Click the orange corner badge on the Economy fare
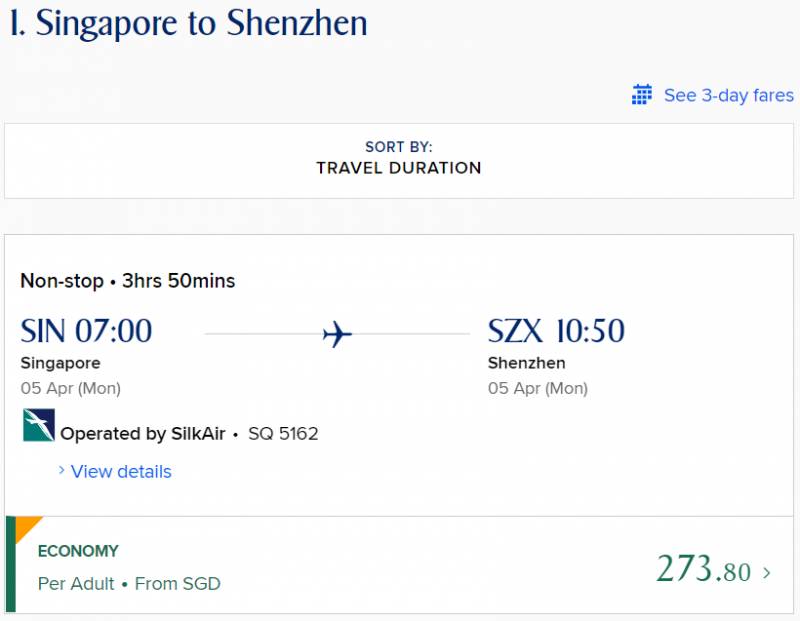 click(x=24, y=525)
